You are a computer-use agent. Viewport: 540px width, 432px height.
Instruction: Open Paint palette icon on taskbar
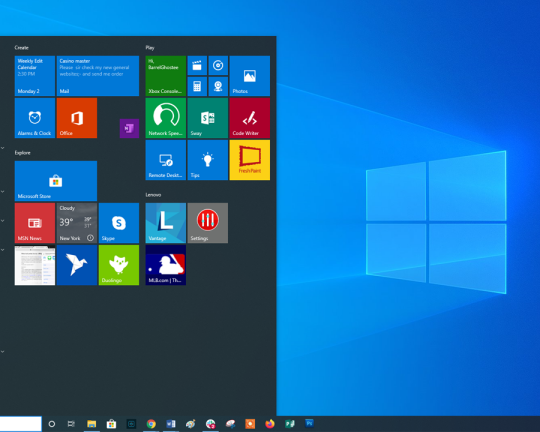click(190, 424)
